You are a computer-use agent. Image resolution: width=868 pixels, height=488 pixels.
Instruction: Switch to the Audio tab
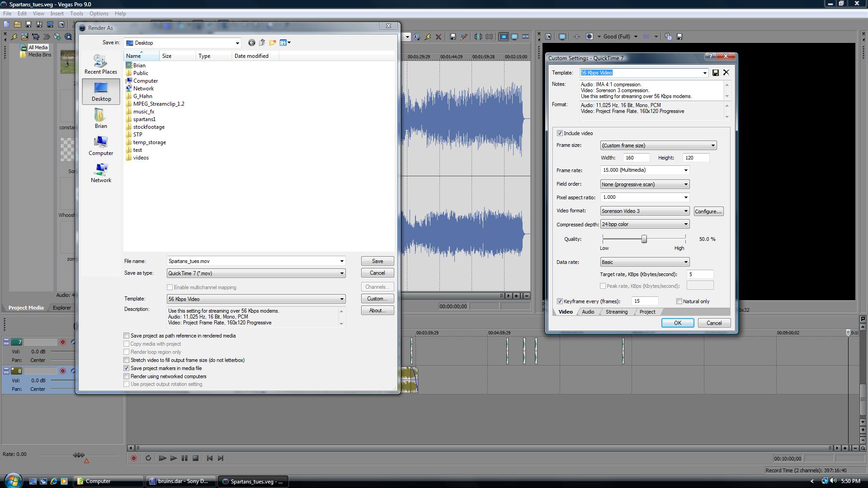click(x=588, y=312)
